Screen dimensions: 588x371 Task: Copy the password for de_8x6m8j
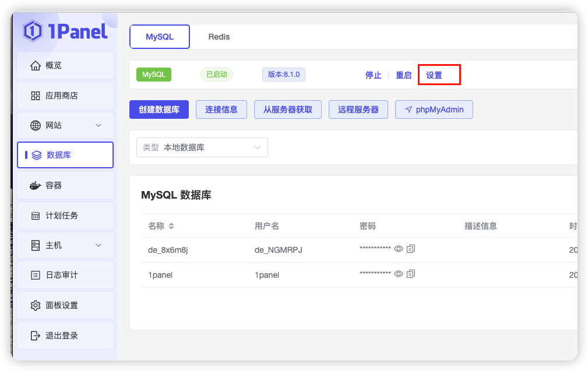(411, 249)
